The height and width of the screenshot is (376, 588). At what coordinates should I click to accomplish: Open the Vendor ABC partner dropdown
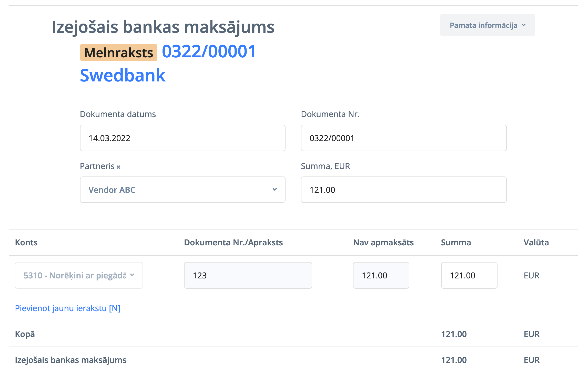(183, 190)
